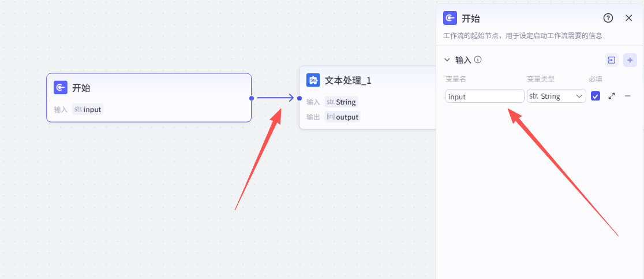The image size is (644, 279).
Task: Click the 开始 node icon on canvas
Action: click(x=61, y=87)
